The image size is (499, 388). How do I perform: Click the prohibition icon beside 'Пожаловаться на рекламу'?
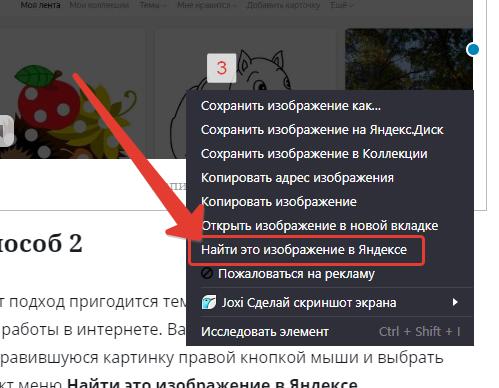207,274
